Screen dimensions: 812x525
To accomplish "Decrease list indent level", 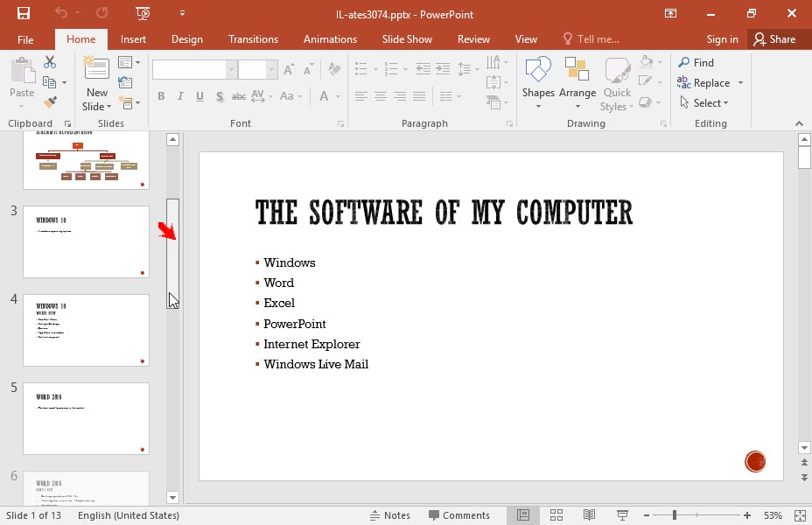I will click(x=423, y=68).
